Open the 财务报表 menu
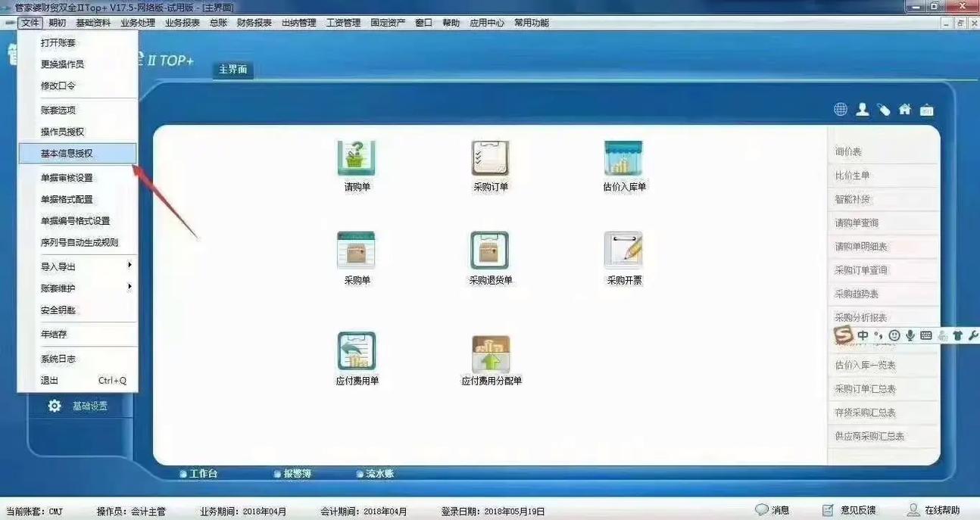 point(254,23)
